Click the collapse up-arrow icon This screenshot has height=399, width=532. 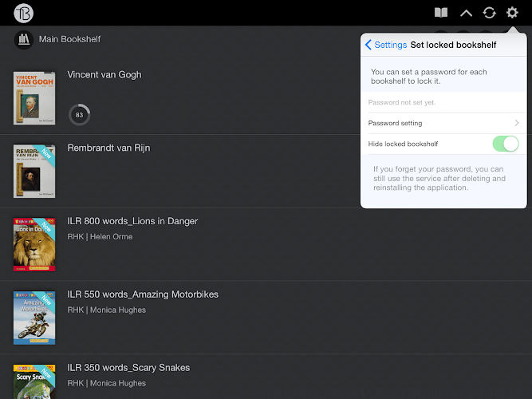466,13
